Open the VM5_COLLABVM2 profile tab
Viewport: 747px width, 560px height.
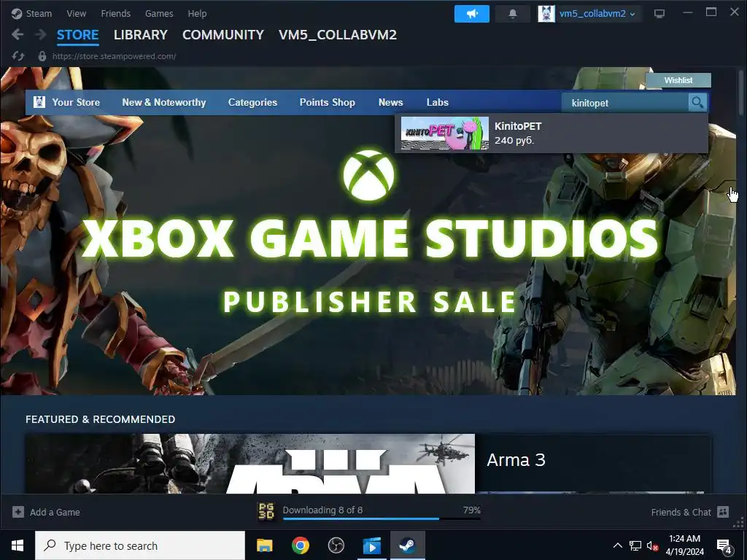337,35
